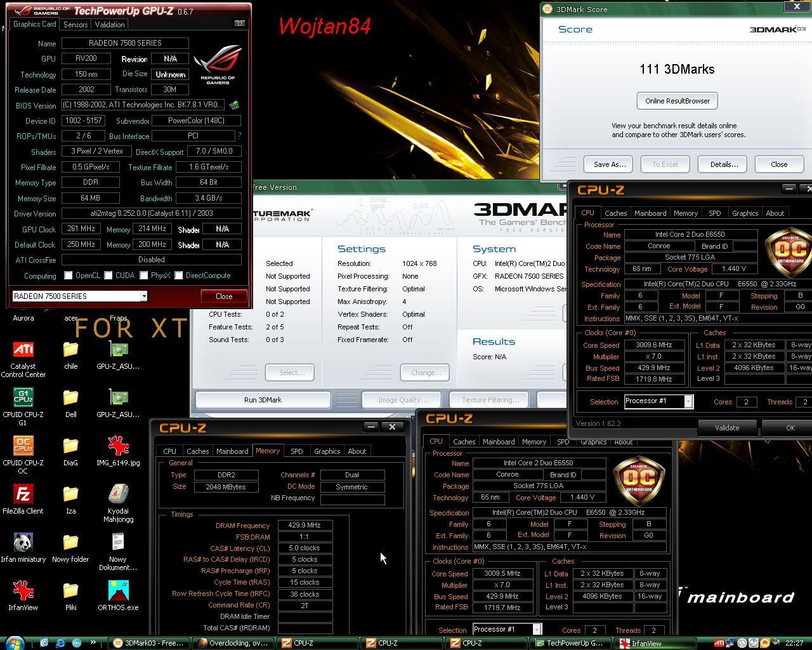Viewport: 812px width, 650px height.
Task: Open the DiaG folder
Action: (70, 451)
